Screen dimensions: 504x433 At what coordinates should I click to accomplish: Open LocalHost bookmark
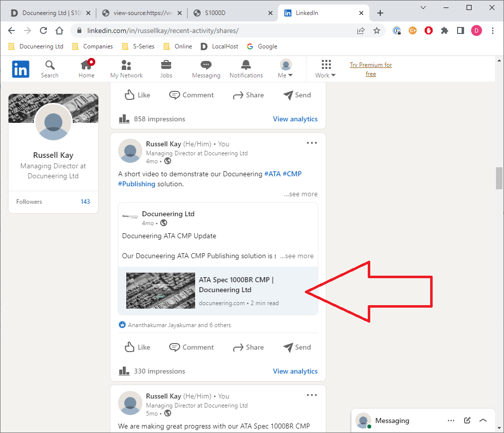pos(220,46)
